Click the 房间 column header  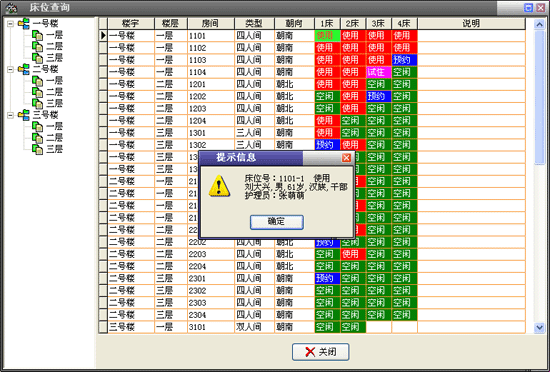coord(211,23)
